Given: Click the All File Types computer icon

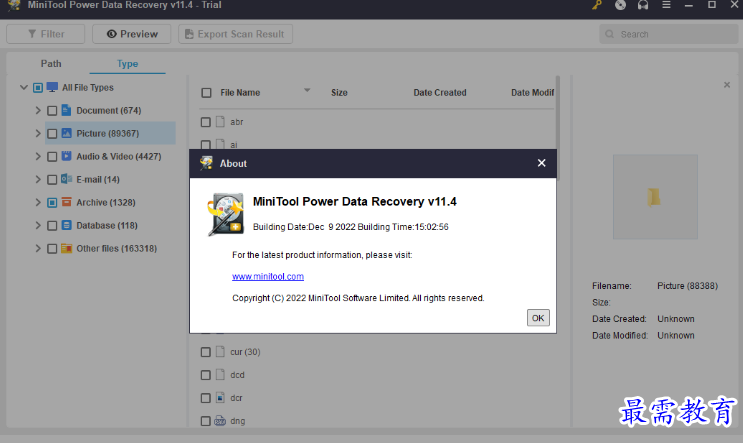Looking at the screenshot, I should 52,87.
